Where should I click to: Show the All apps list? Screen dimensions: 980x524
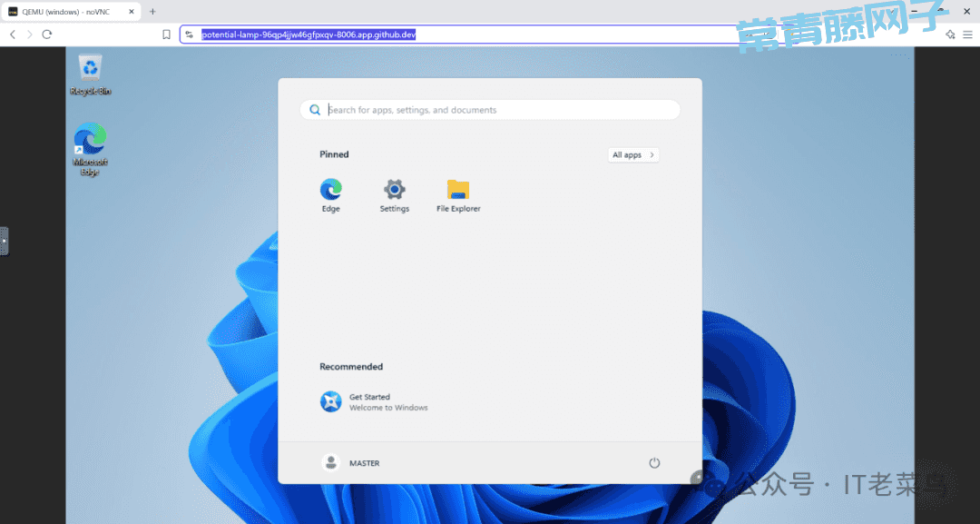(633, 155)
